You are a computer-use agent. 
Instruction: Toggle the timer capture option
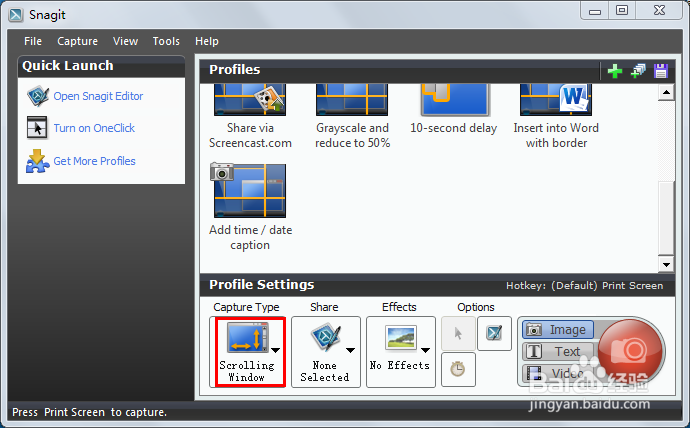click(x=458, y=369)
